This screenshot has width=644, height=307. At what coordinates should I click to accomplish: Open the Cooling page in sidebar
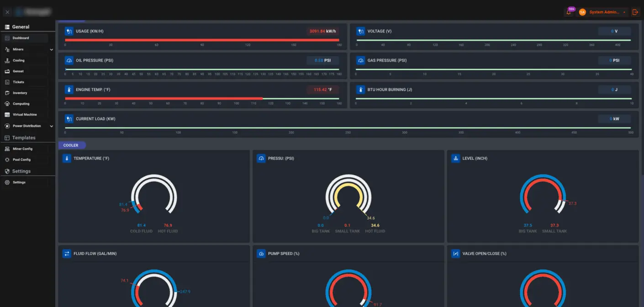[18, 60]
